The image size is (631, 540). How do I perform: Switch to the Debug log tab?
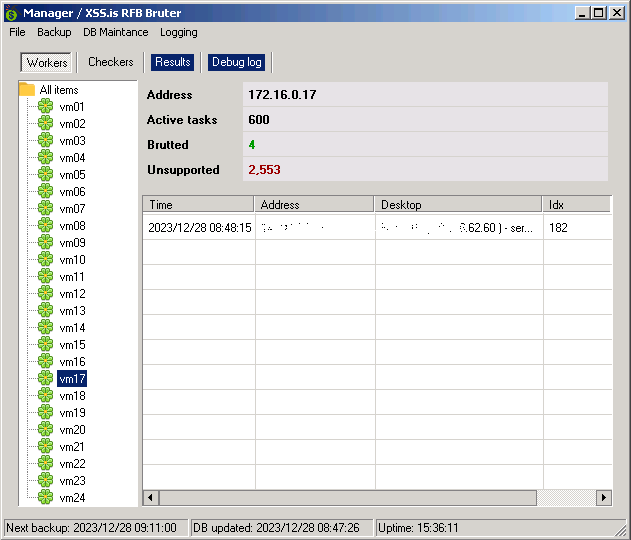coord(237,62)
